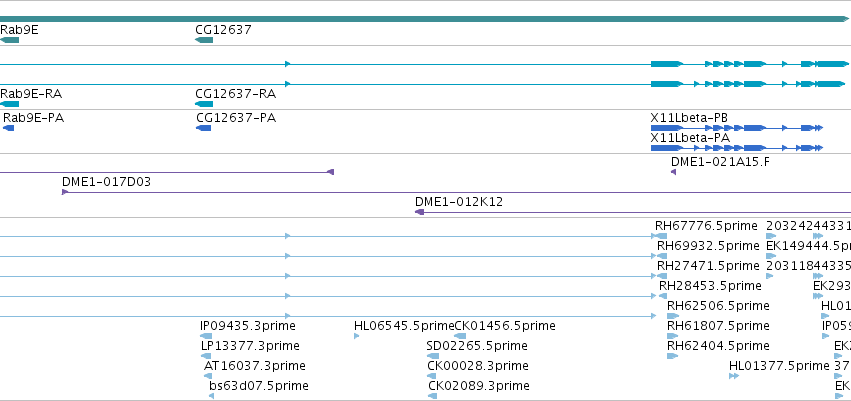Select the HL06545.5prime EST label
The image size is (851, 401).
pyautogui.click(x=404, y=326)
